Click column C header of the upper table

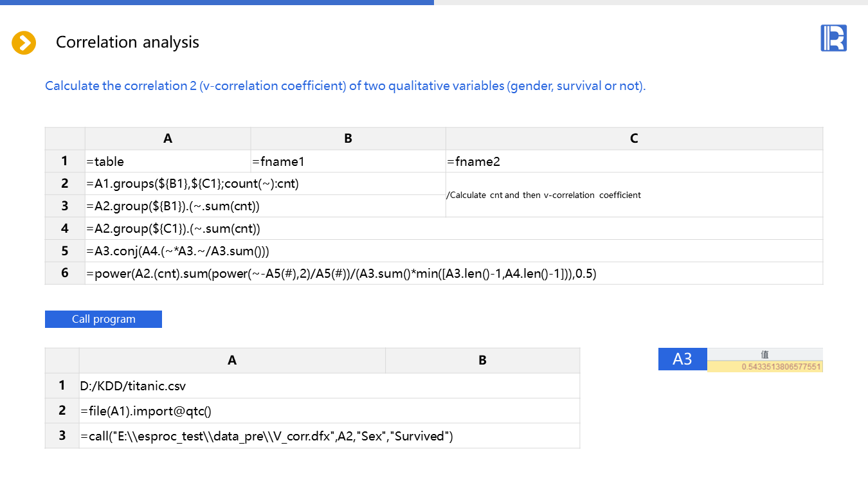click(x=633, y=138)
